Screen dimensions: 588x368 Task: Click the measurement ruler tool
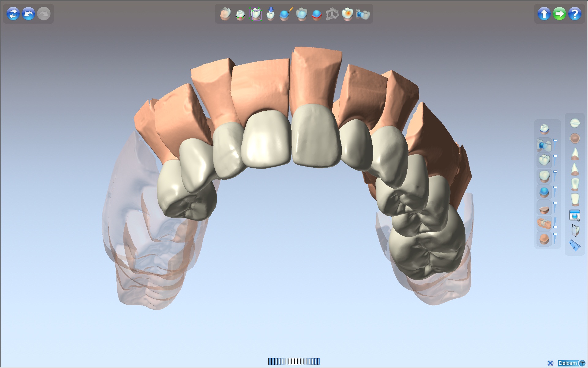point(575,245)
